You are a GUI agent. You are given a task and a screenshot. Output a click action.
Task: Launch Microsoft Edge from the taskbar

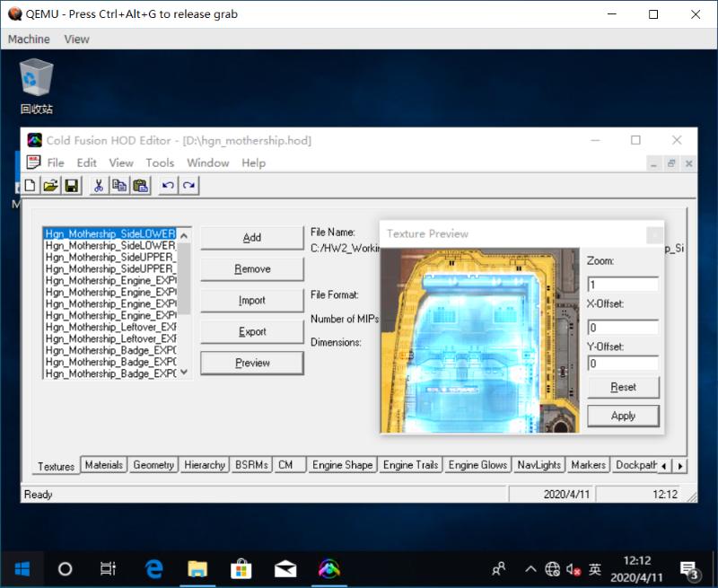154,568
